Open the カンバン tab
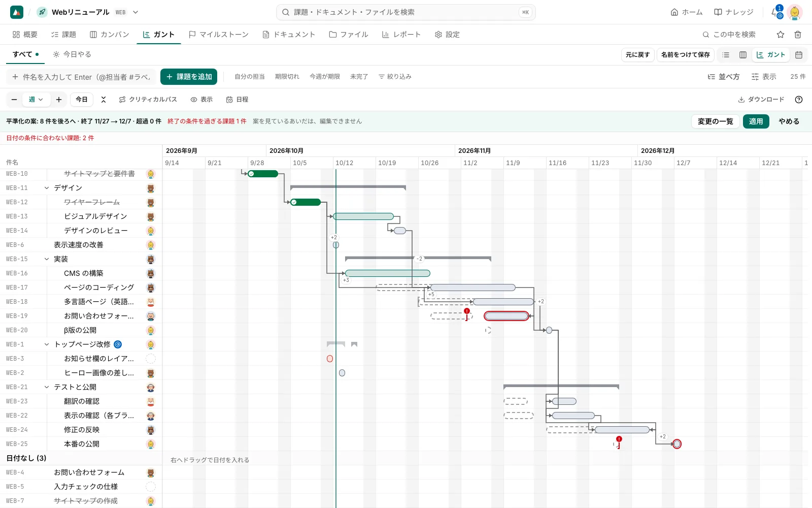812x508 pixels. pyautogui.click(x=109, y=35)
